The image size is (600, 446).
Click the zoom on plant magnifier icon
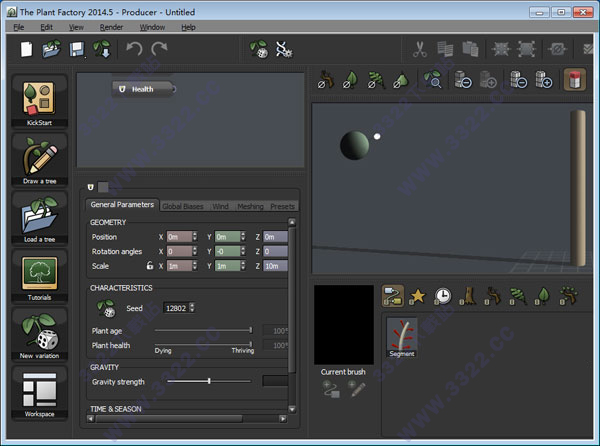click(433, 80)
